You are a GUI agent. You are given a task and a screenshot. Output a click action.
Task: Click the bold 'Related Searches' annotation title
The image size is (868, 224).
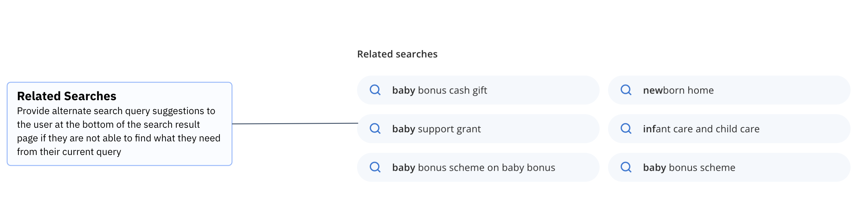tap(66, 96)
